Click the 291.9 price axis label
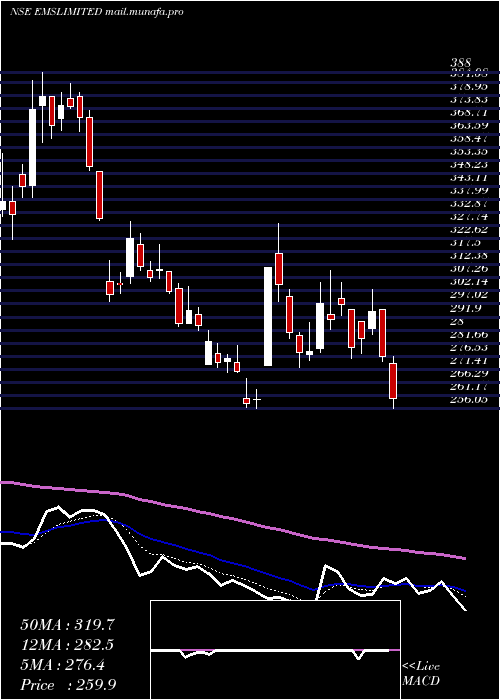500x700 pixels. coord(465,308)
